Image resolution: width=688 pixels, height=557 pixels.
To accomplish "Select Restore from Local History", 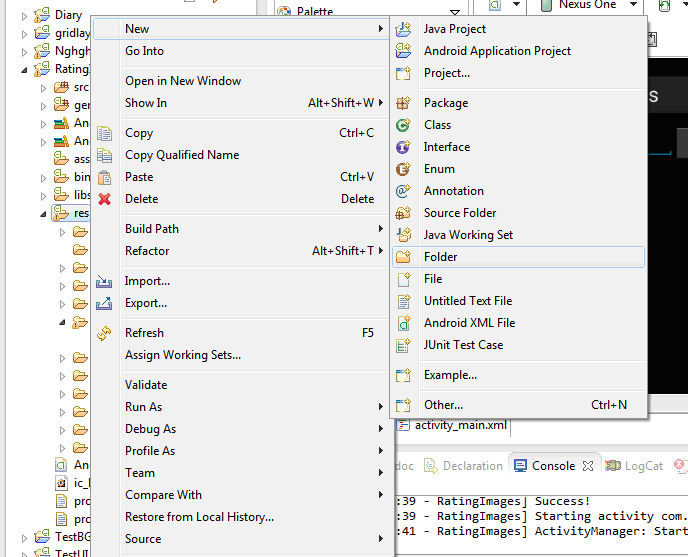I will click(x=240, y=517).
